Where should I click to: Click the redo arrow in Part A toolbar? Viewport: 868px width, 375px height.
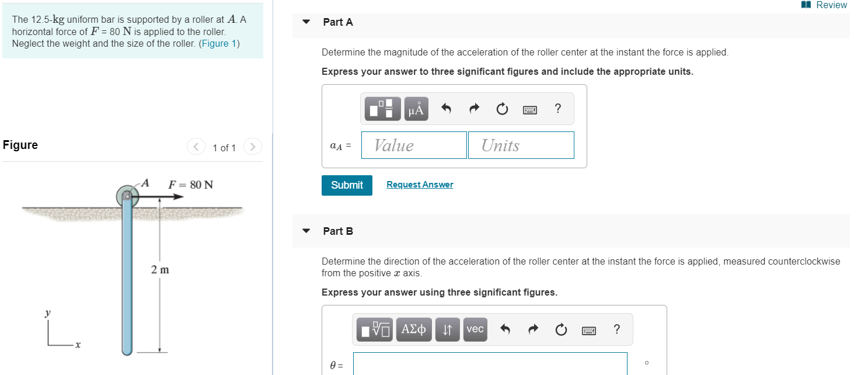tap(473, 108)
